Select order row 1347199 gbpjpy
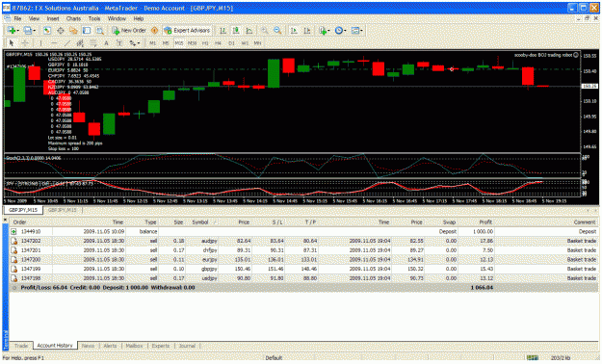Viewport: 602px width, 364px height. point(303,269)
